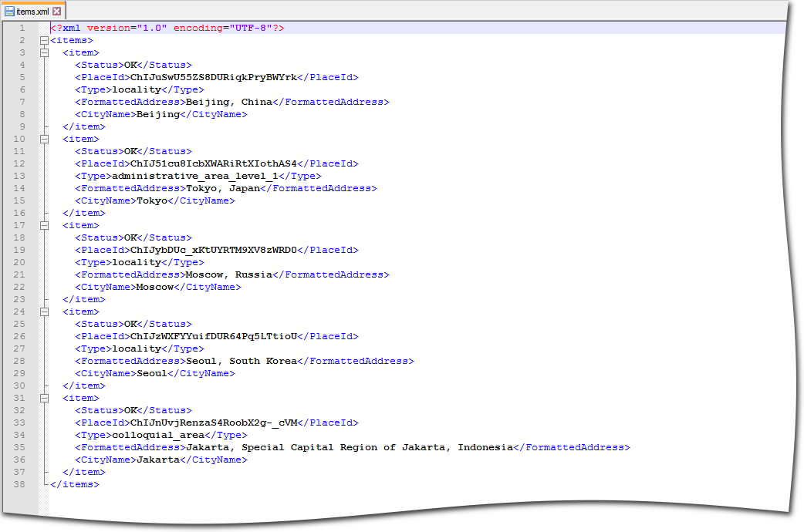Click the Tokyo PlaceId value ChIJ51cu8IcbXWARiRtXIothAS4

tap(214, 163)
